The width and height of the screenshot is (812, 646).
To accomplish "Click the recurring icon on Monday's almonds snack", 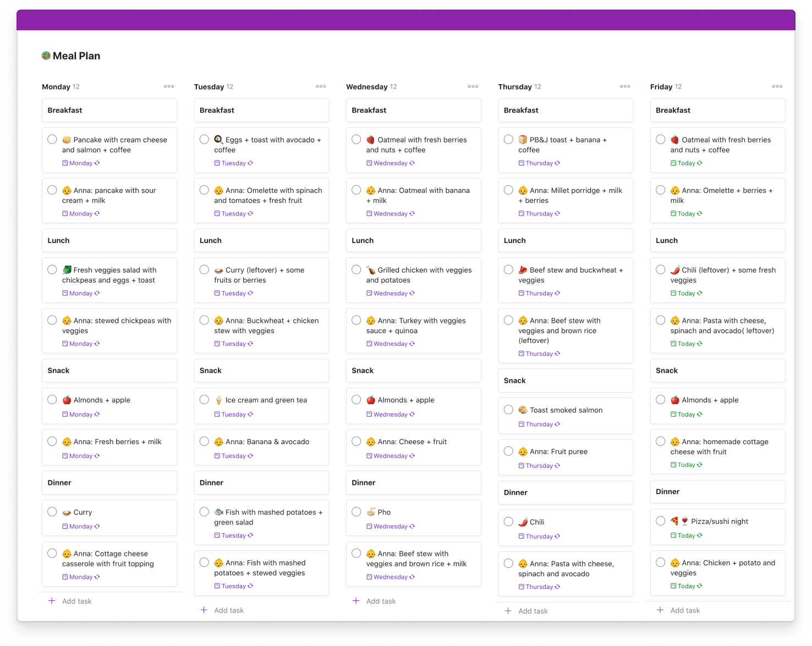I will [97, 414].
